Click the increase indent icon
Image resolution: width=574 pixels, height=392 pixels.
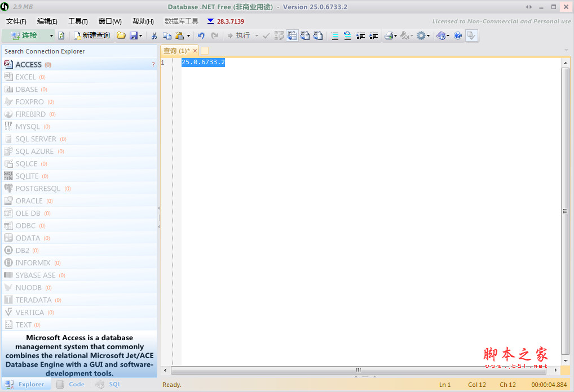(374, 35)
